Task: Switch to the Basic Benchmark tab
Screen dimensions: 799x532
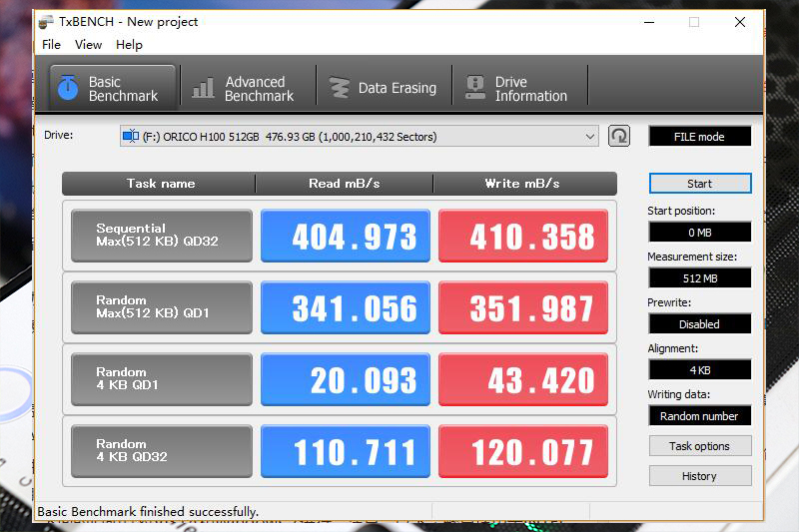Action: [x=112, y=88]
